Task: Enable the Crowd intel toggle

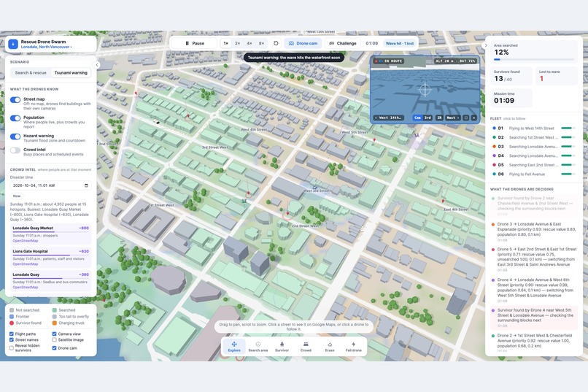Action: coord(15,150)
